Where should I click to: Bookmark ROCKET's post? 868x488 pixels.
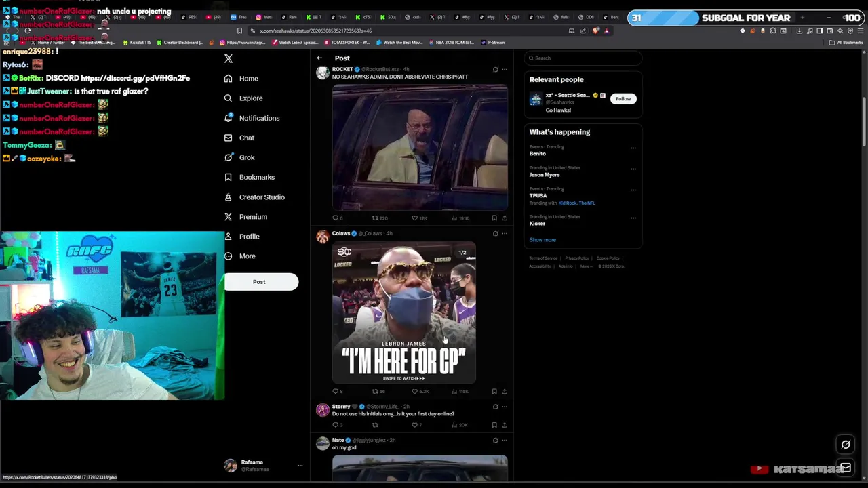tap(494, 218)
